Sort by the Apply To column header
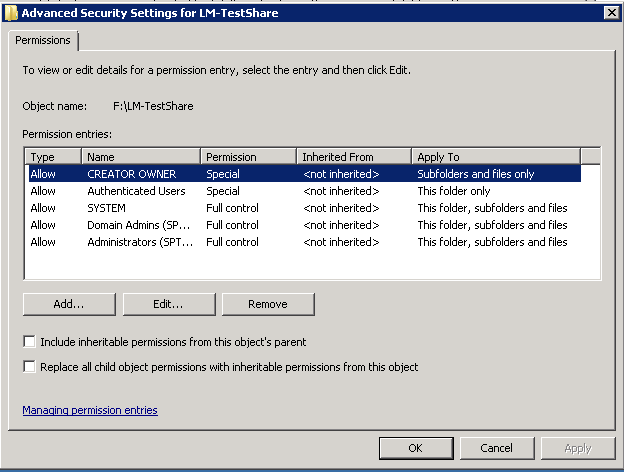 [x=496, y=157]
